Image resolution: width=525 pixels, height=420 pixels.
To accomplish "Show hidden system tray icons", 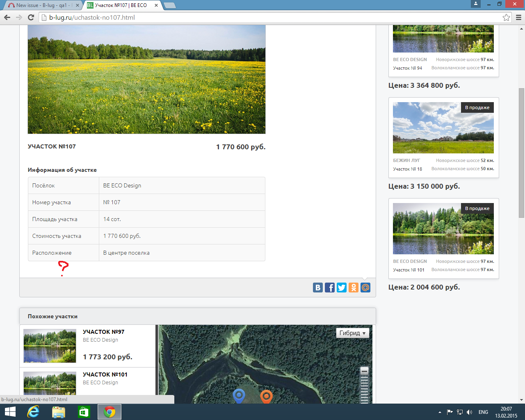I will pyautogui.click(x=440, y=412).
